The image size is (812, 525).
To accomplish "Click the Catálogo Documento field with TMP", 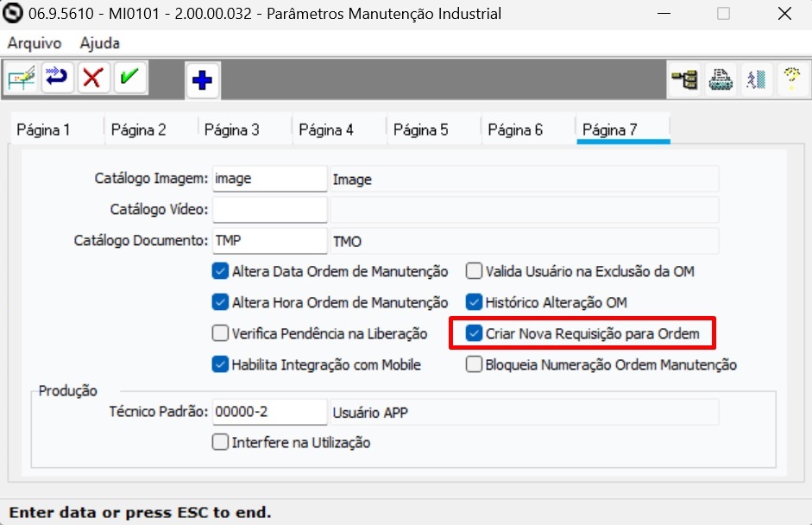I will [x=270, y=241].
